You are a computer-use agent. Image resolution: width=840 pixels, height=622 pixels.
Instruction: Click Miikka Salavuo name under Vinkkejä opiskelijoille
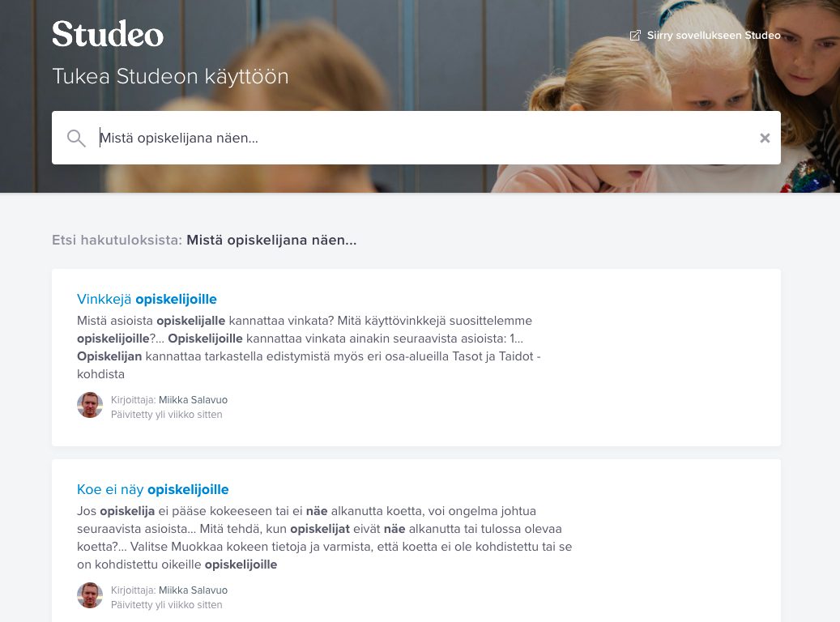pyautogui.click(x=193, y=399)
